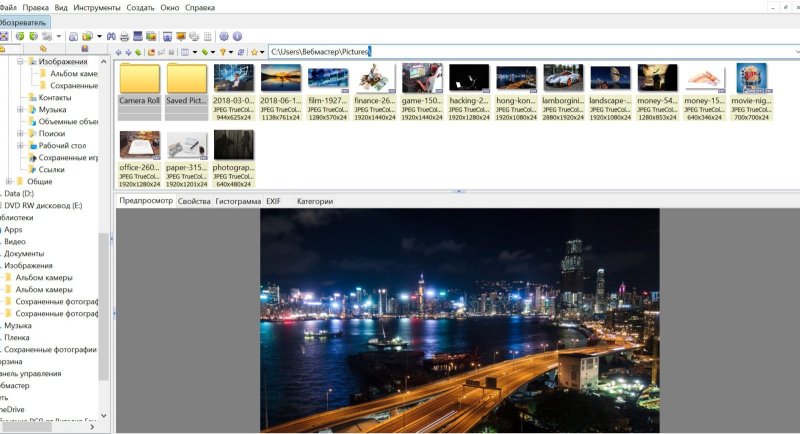Open the tag dropdown arrow
Image resolution: width=800 pixels, height=434 pixels.
213,52
